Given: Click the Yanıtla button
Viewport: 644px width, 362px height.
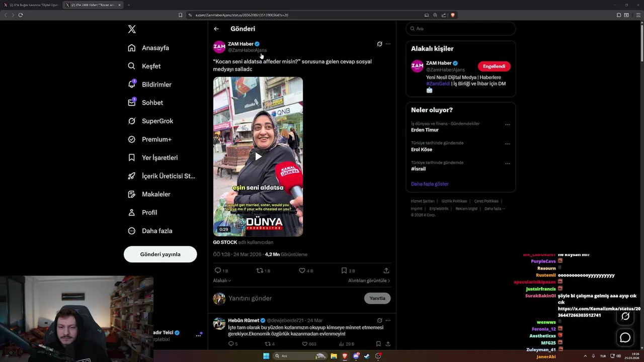Looking at the screenshot, I should point(377,298).
